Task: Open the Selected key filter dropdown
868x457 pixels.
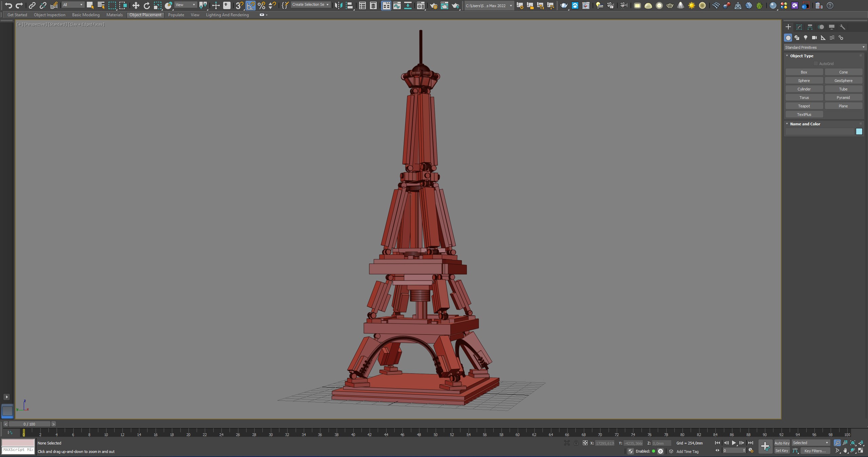Action: [x=811, y=443]
